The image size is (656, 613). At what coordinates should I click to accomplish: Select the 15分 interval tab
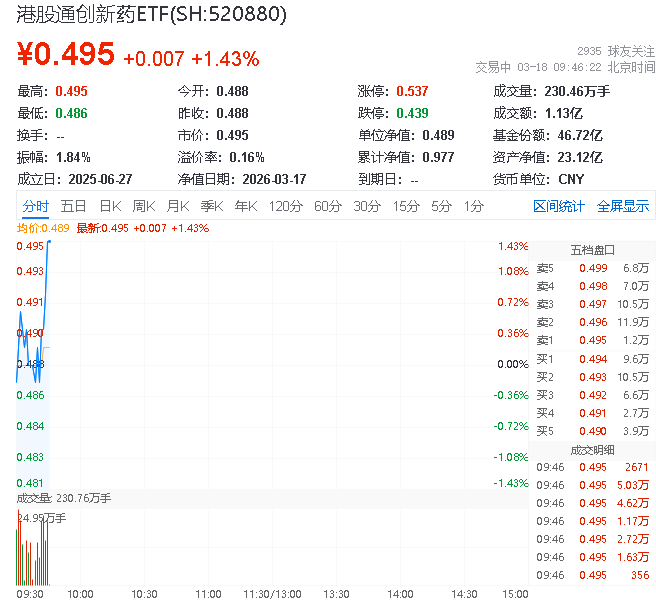406,206
